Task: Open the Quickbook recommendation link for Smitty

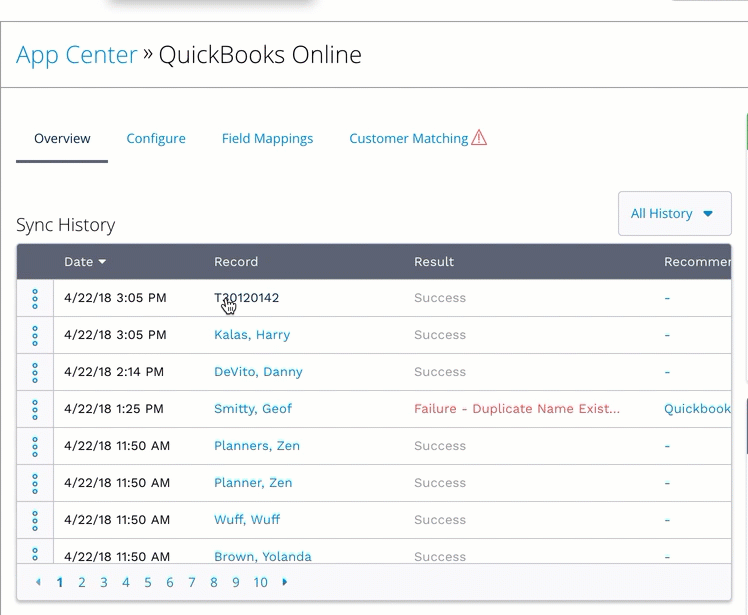Action: pos(697,408)
